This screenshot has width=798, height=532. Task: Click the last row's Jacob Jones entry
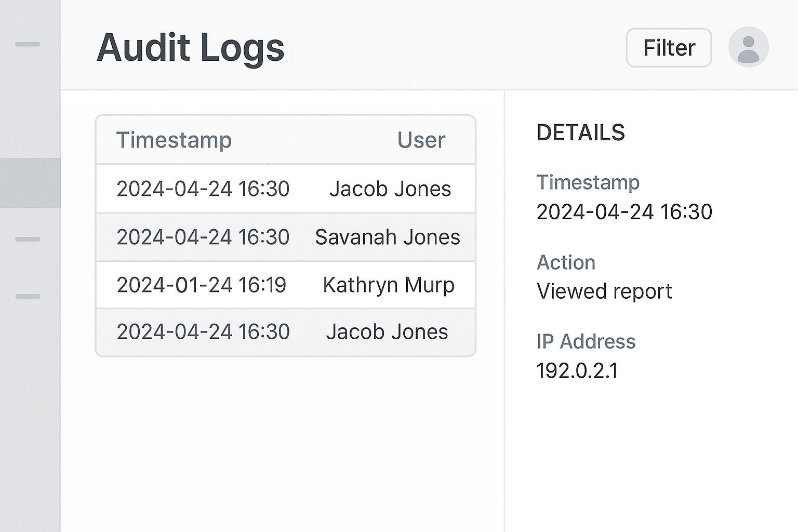pos(387,332)
